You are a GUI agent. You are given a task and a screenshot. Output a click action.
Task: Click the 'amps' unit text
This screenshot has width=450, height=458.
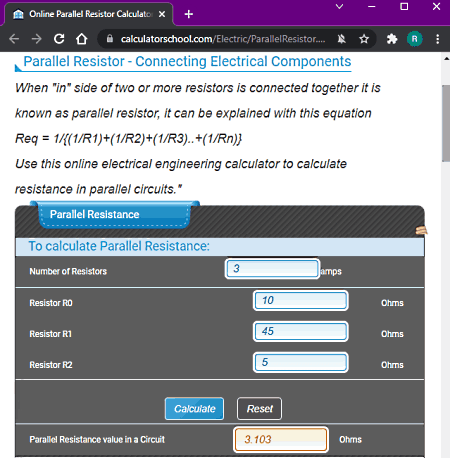[x=331, y=272]
